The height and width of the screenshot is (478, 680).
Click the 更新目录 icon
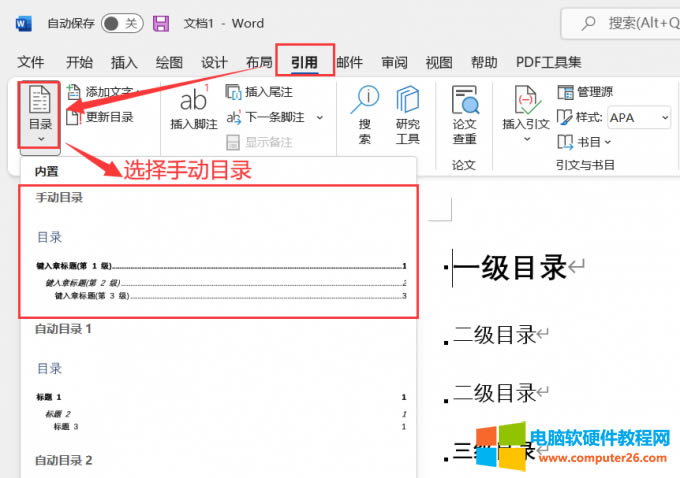point(74,117)
